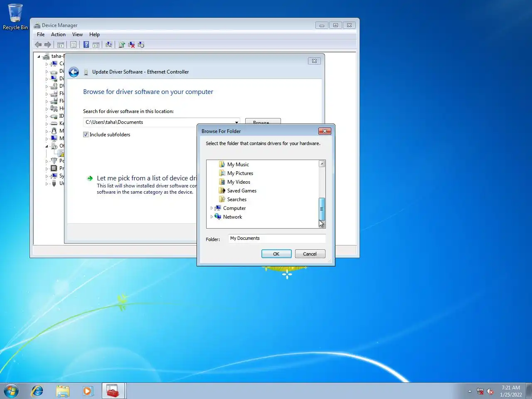Select My Music folder in the tree
The image size is (532, 399).
pyautogui.click(x=238, y=165)
